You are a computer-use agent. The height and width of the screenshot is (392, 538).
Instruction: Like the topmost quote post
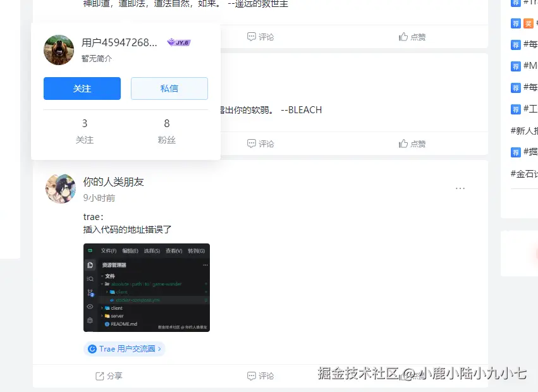point(412,37)
